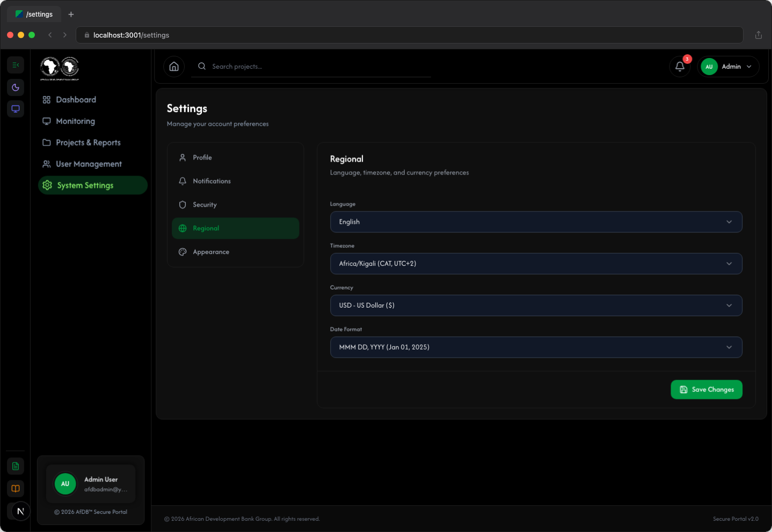Image resolution: width=772 pixels, height=532 pixels.
Task: Open the Date Format dropdown
Action: pos(536,347)
